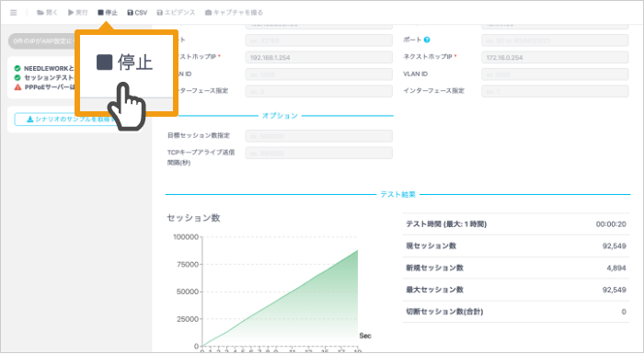Stop the test with the toolbar 停止 button
The height and width of the screenshot is (354, 644).
click(x=108, y=13)
